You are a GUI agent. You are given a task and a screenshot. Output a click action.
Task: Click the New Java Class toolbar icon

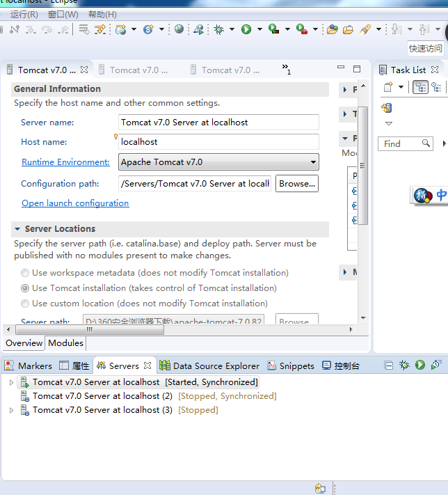(x=148, y=29)
